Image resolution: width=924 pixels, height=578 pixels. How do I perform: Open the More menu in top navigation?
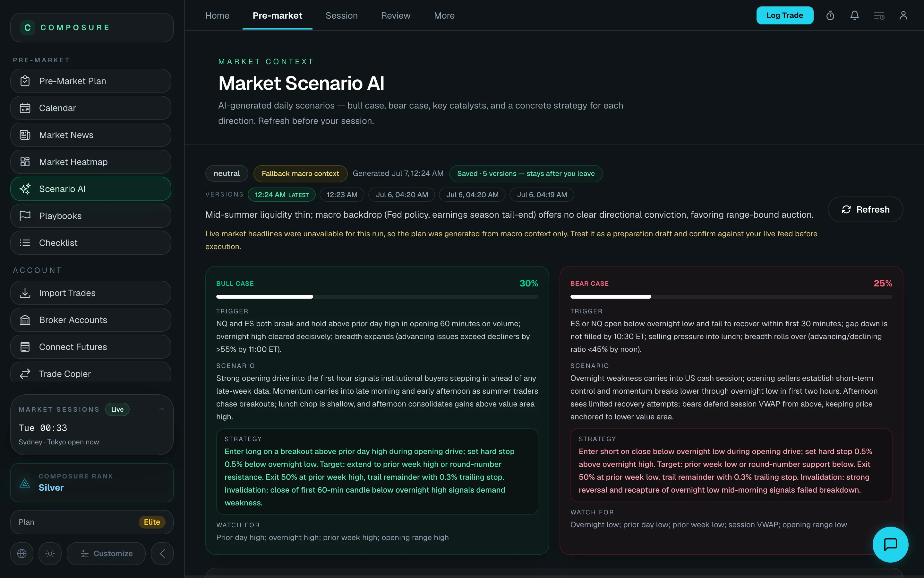[444, 16]
